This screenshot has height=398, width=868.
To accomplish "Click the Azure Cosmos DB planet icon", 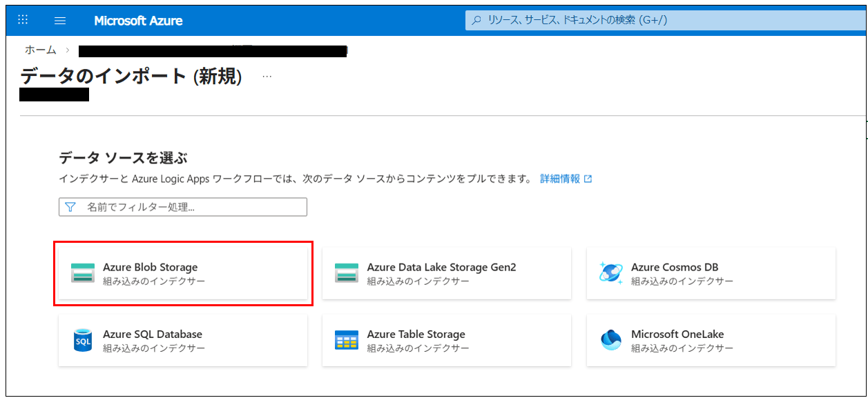I will [611, 273].
